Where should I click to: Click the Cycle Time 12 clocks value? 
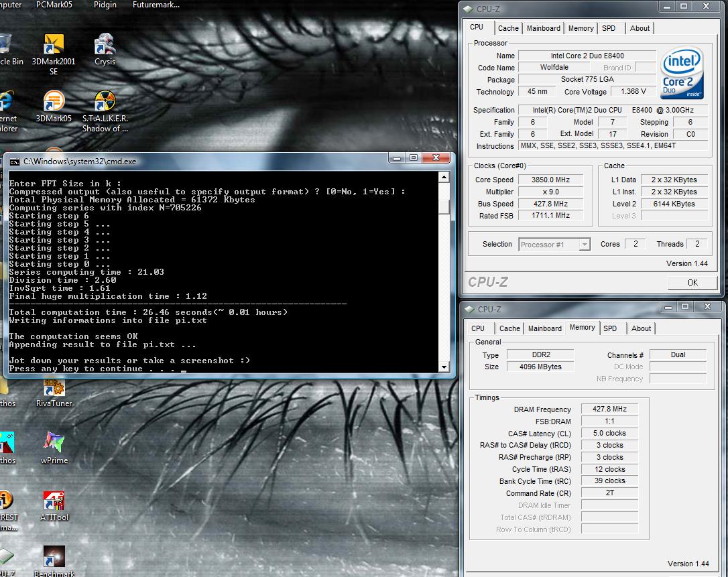(609, 469)
